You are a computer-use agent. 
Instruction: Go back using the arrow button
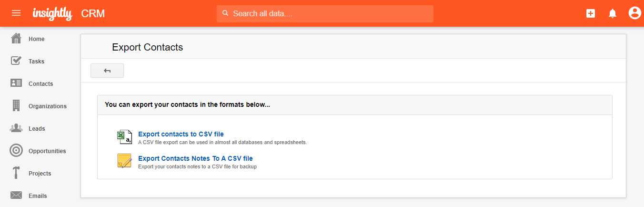pos(107,71)
